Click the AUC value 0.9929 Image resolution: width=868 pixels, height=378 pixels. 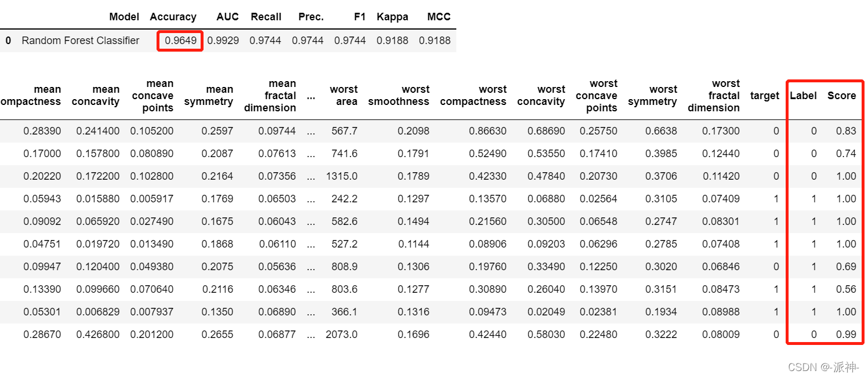[223, 41]
